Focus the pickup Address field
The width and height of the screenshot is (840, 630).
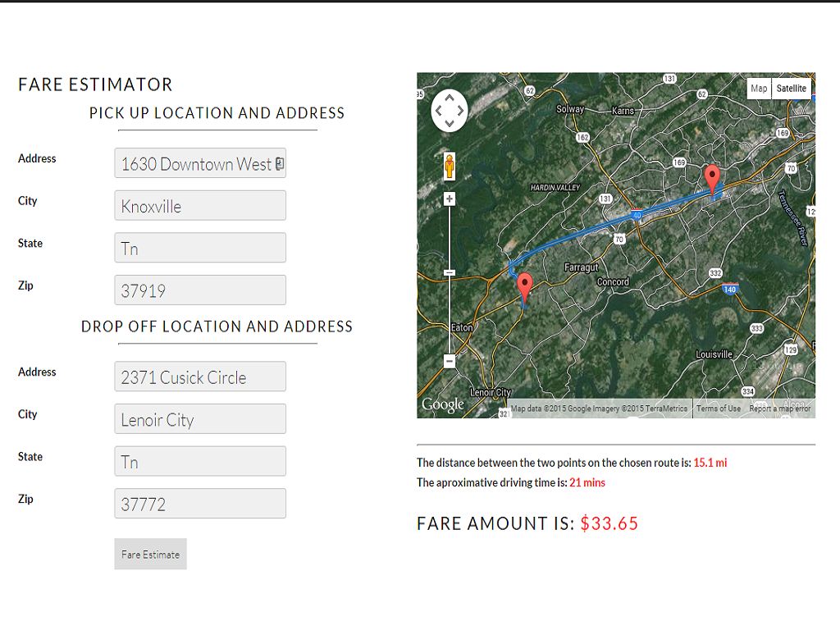pyautogui.click(x=200, y=163)
